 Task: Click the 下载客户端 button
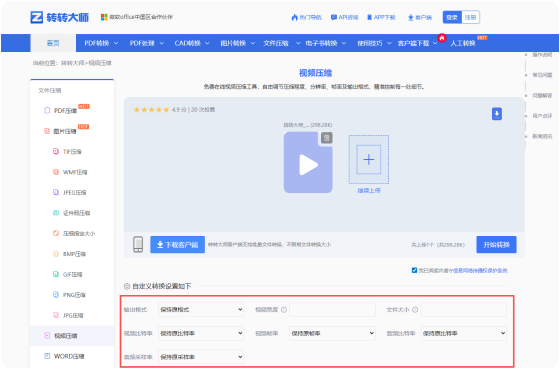(178, 245)
